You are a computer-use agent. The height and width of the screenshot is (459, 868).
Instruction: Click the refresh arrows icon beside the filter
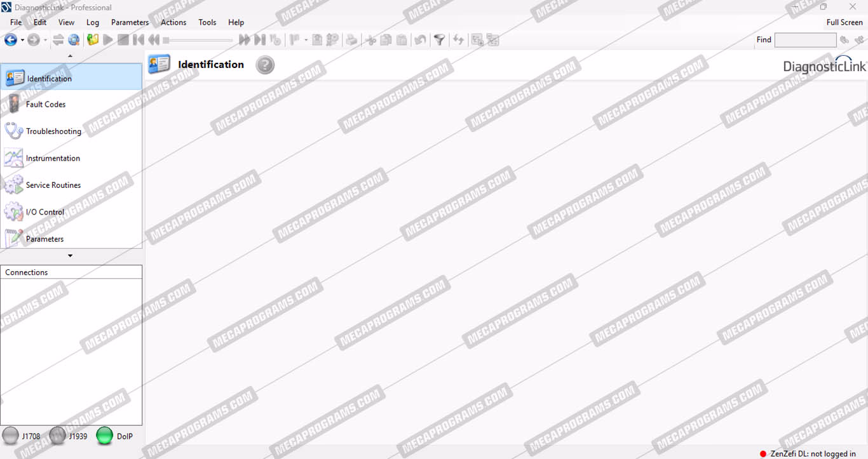[x=458, y=40]
